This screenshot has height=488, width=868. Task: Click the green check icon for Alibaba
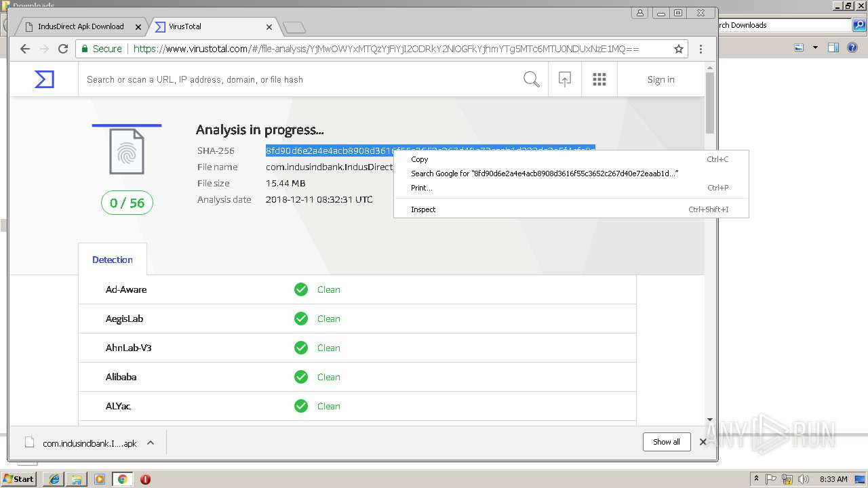(301, 377)
